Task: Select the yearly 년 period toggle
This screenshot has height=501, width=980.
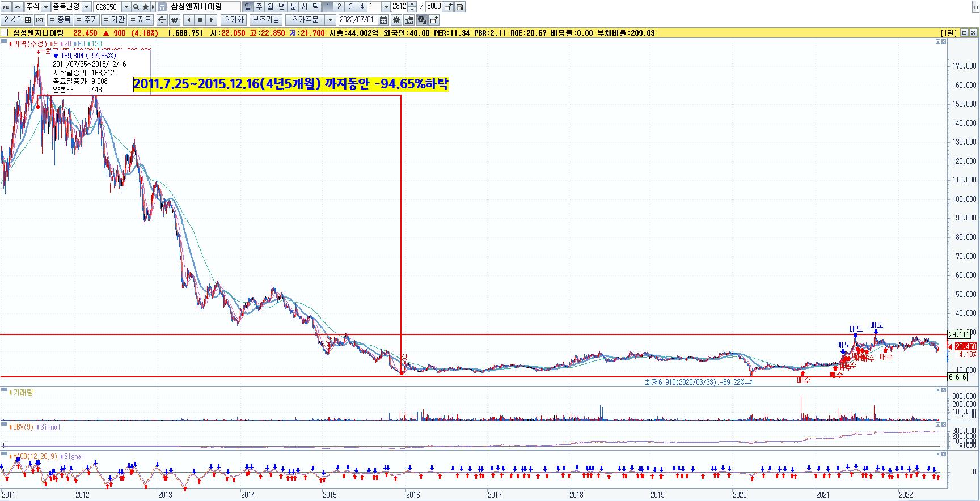Action: pos(282,7)
